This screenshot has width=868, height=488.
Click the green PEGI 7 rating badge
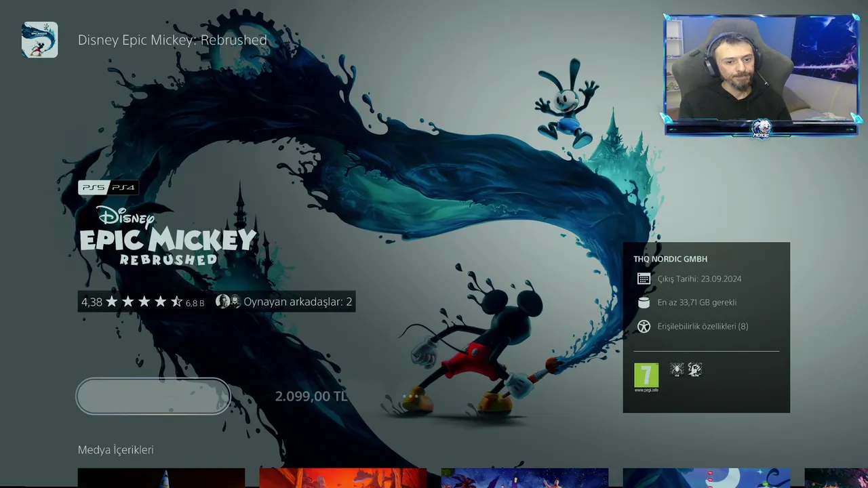[x=646, y=375]
